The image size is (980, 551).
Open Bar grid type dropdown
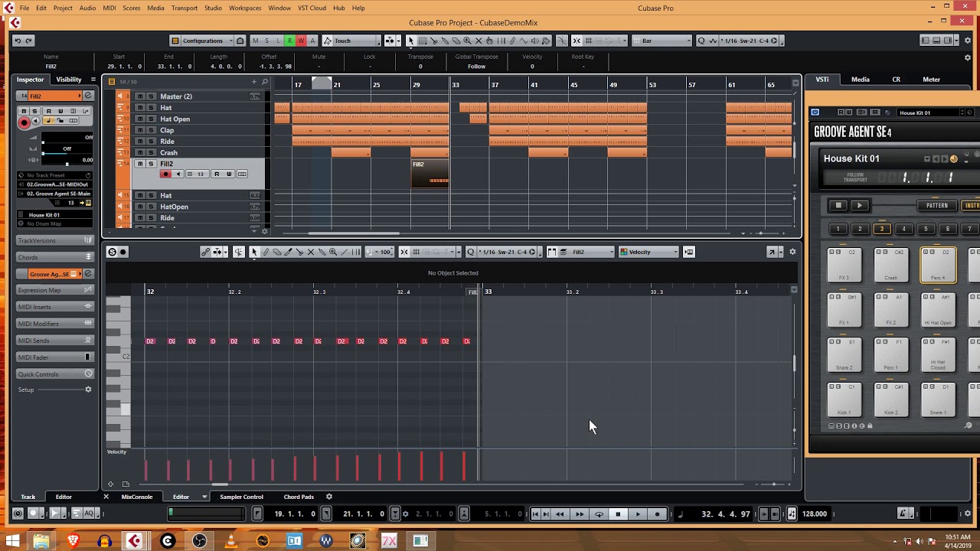[662, 41]
